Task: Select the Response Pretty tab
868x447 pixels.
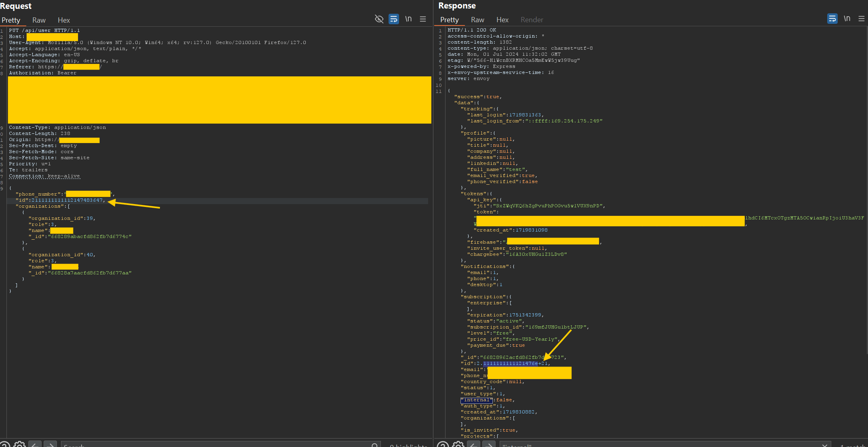Action: (449, 20)
